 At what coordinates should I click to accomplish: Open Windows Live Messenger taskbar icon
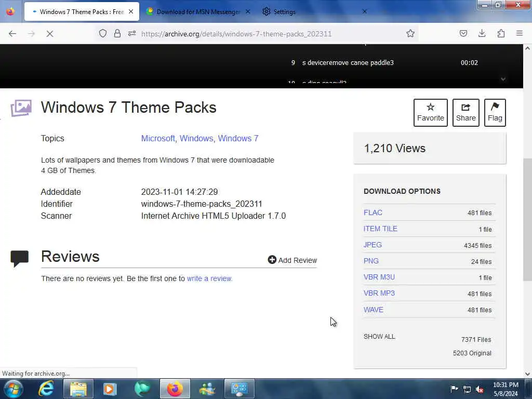[207, 389]
